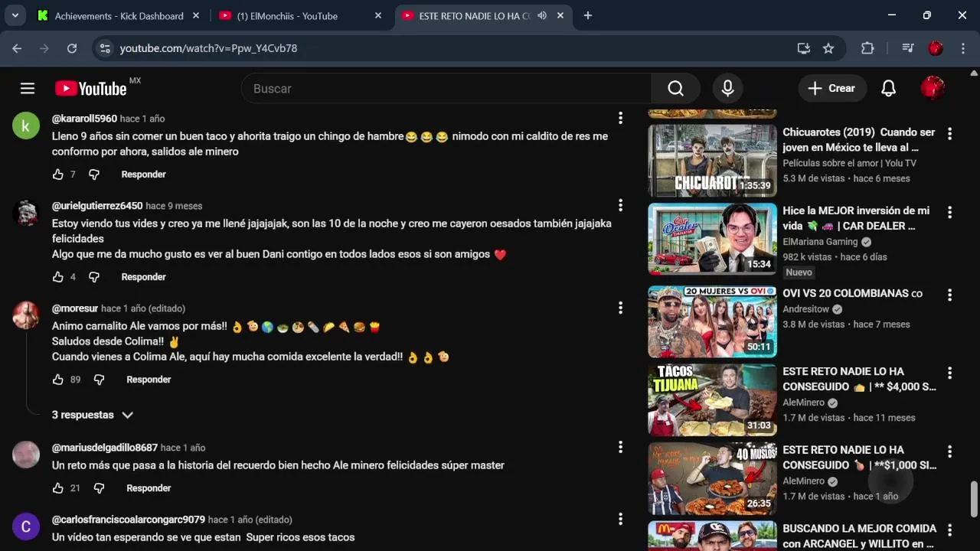Close the Kick Dashboard tab
Viewport: 980px width, 551px height.
196,15
